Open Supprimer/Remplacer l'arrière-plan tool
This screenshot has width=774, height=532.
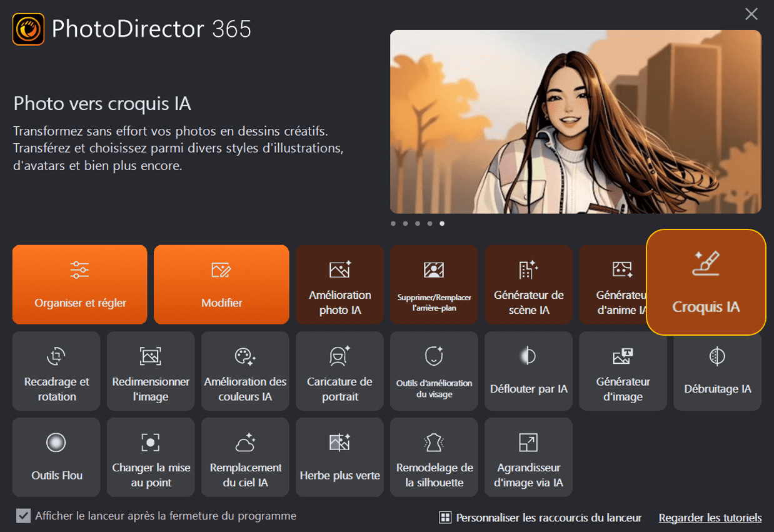click(x=434, y=284)
